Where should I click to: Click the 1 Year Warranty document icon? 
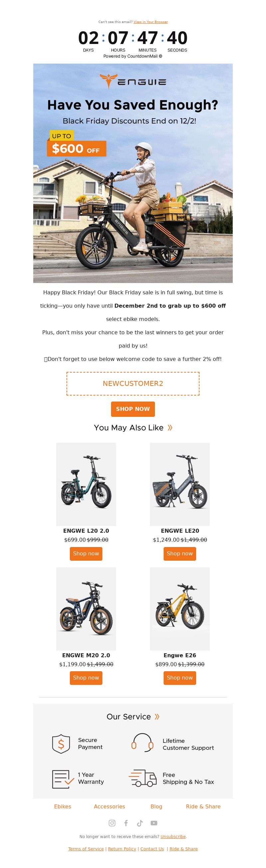tap(63, 779)
